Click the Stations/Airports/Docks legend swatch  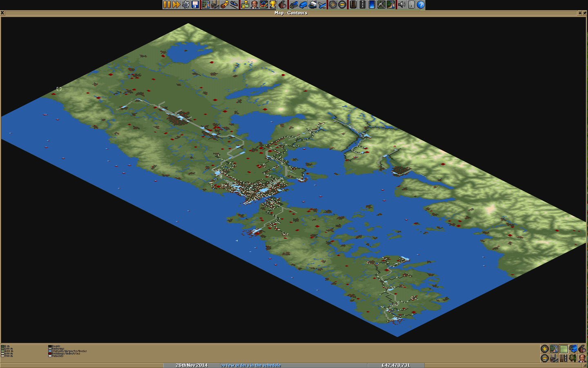pyautogui.click(x=50, y=351)
